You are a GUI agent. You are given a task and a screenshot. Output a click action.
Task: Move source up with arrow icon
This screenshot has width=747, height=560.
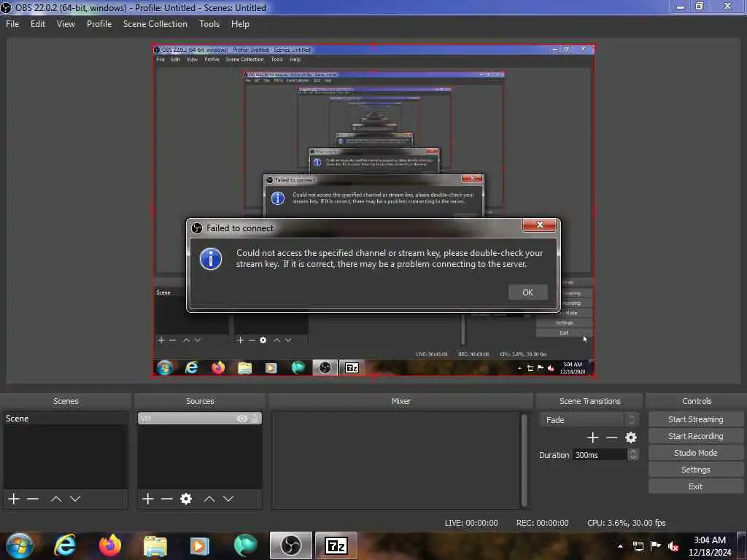pyautogui.click(x=209, y=499)
